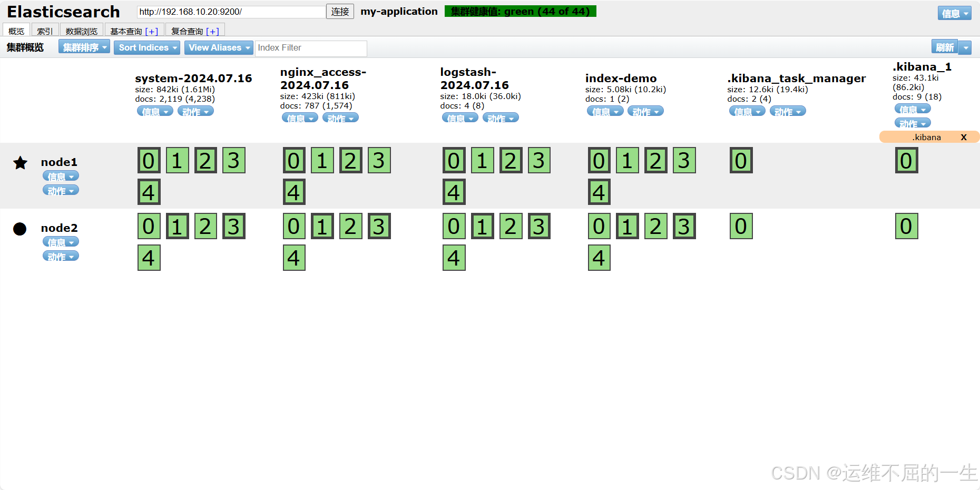The width and height of the screenshot is (980, 490).
Task: Click cluster health green status indicator
Action: (521, 11)
